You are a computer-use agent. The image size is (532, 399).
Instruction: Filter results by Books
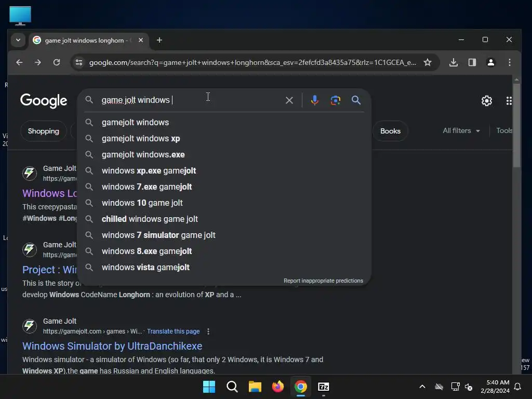[x=390, y=131]
